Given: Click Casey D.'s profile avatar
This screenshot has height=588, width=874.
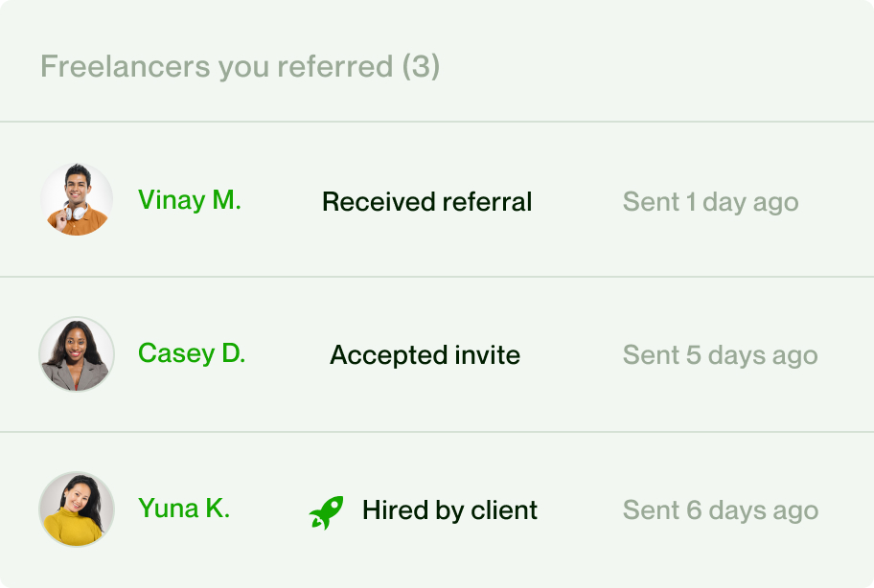Looking at the screenshot, I should 77,354.
